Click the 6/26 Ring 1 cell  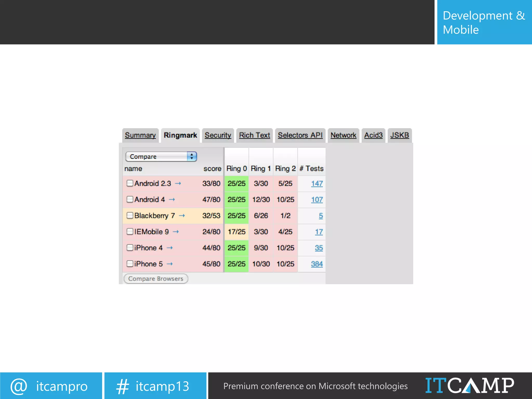tap(261, 216)
